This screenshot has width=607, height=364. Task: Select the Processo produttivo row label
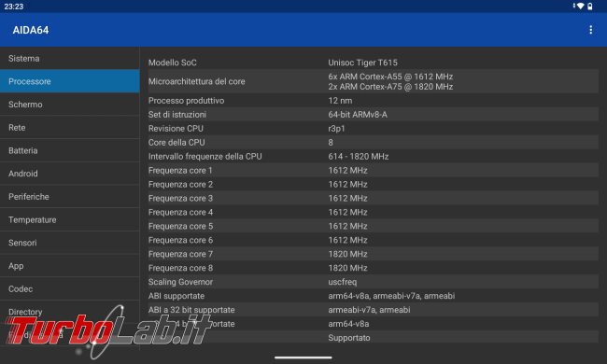(186, 101)
